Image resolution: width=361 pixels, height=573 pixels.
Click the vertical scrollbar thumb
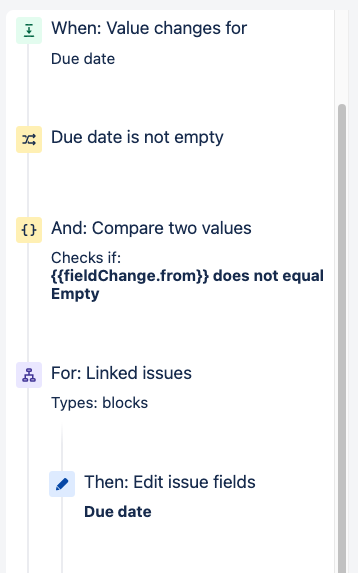[342, 338]
